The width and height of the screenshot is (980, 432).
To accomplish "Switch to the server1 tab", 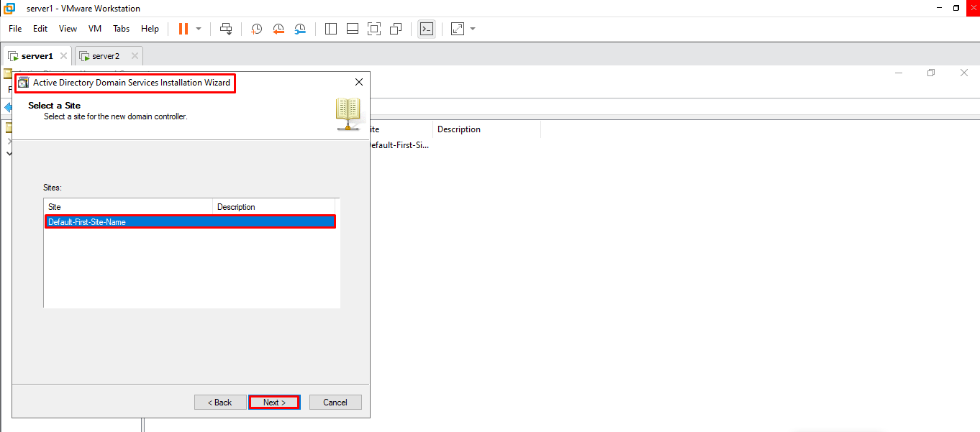I will click(x=37, y=56).
